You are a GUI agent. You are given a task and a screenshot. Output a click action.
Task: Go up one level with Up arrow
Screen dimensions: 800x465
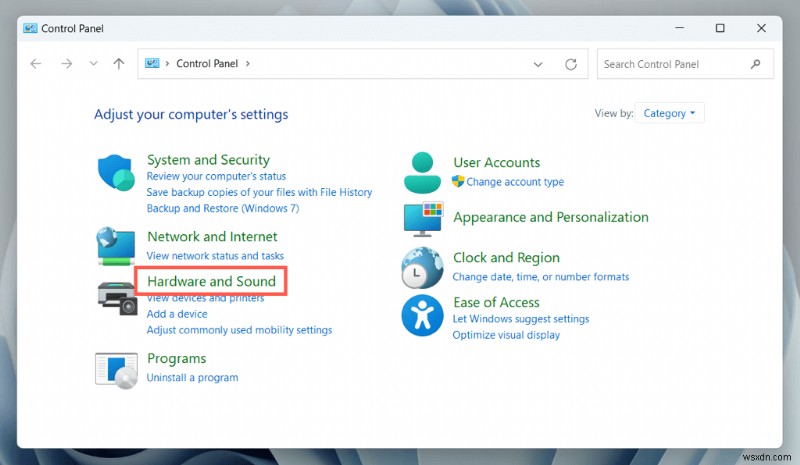(x=118, y=64)
